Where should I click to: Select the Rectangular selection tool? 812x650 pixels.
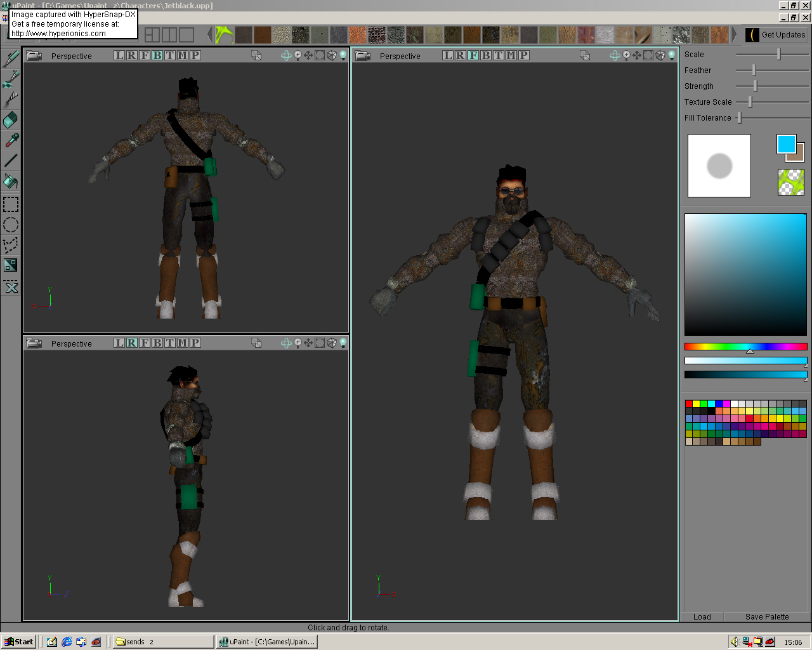pyautogui.click(x=10, y=204)
